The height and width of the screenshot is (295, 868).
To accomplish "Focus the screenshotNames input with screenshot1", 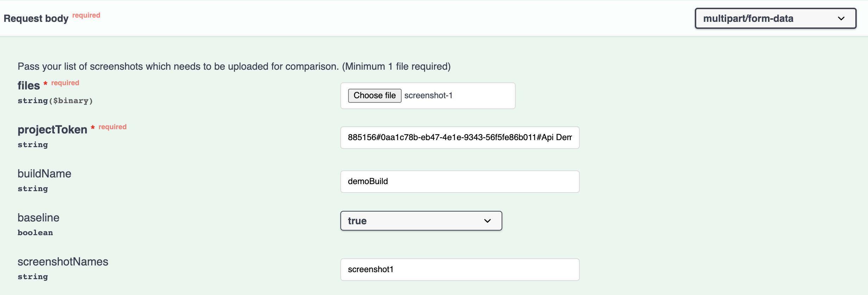I will (459, 269).
